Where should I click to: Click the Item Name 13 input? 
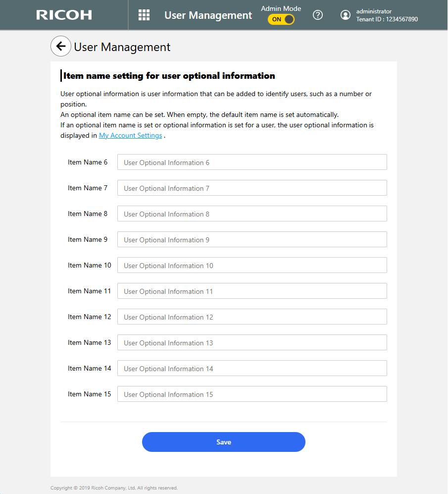[x=251, y=343]
